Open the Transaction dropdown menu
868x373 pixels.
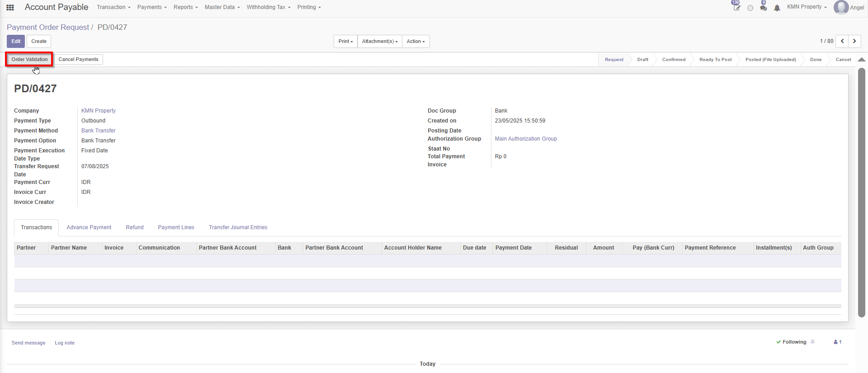point(113,7)
